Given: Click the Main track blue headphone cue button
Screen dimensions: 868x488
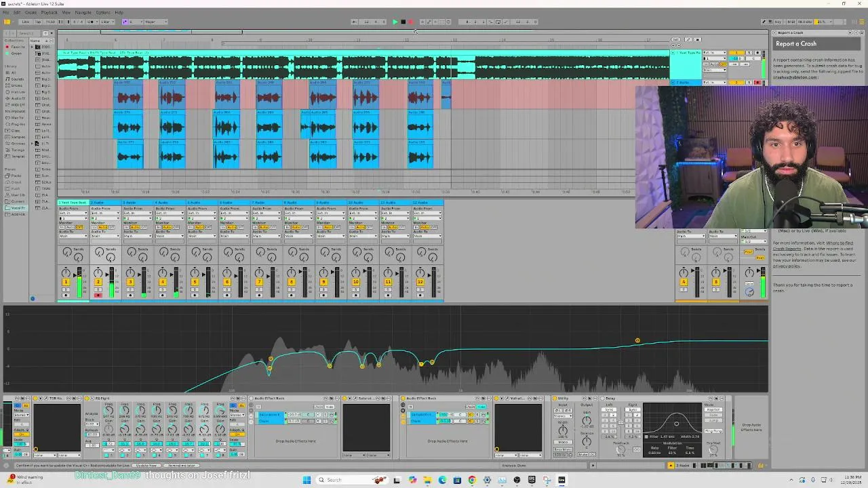Looking at the screenshot, I should coord(749,292).
